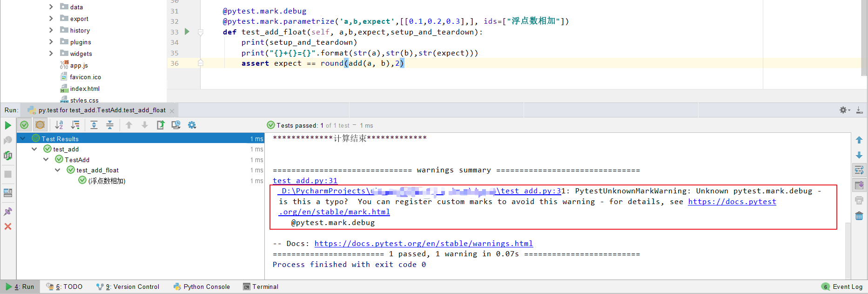Image resolution: width=868 pixels, height=294 pixels.
Task: Select favicon.ico in the project tree
Action: [86, 77]
